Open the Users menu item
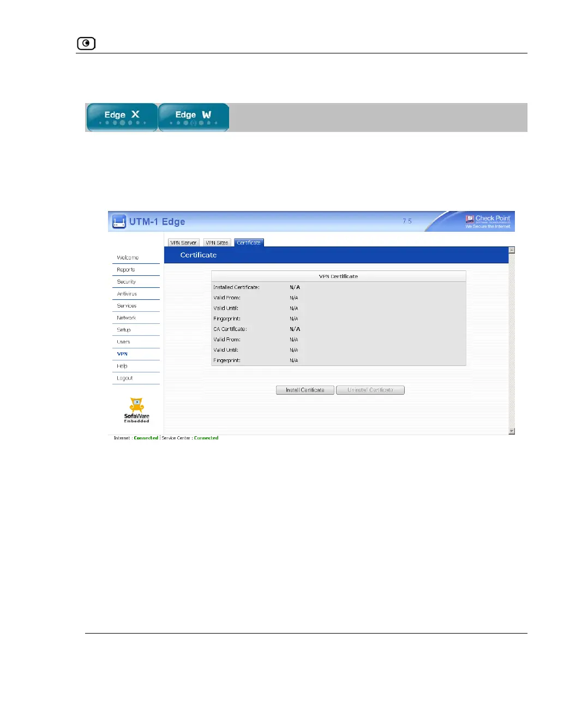Viewport: 588px width, 711px height. (x=123, y=341)
